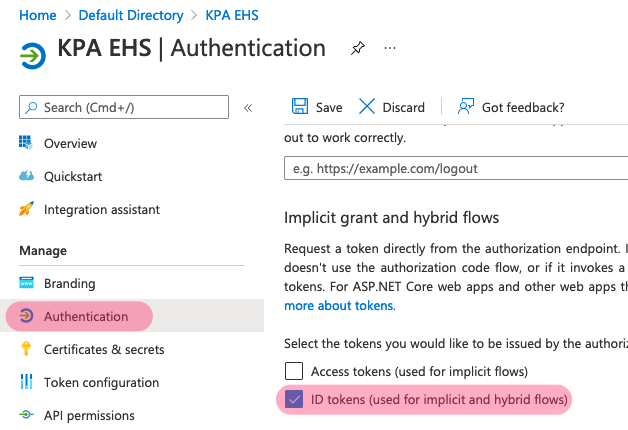Click the Quickstart cloud icon
Screen dimensions: 628x430
(x=26, y=176)
